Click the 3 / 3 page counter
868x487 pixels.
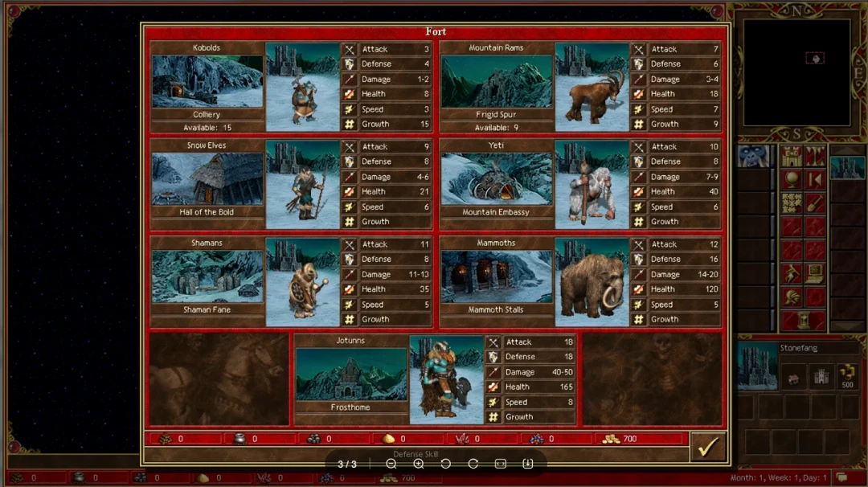(347, 464)
